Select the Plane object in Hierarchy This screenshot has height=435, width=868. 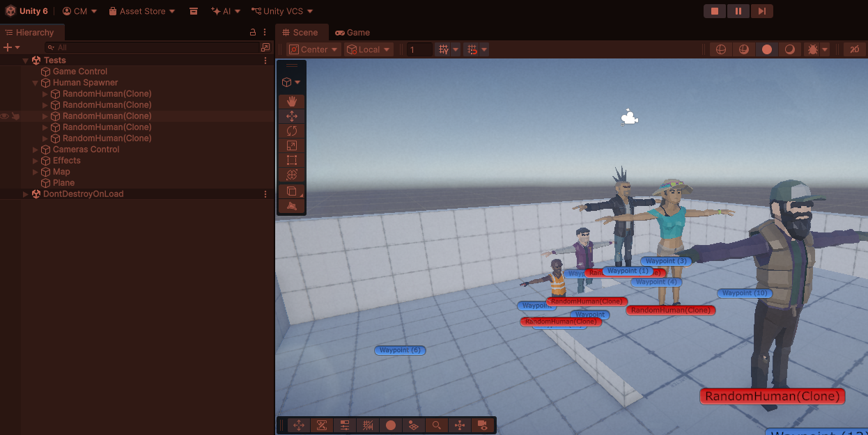click(63, 183)
